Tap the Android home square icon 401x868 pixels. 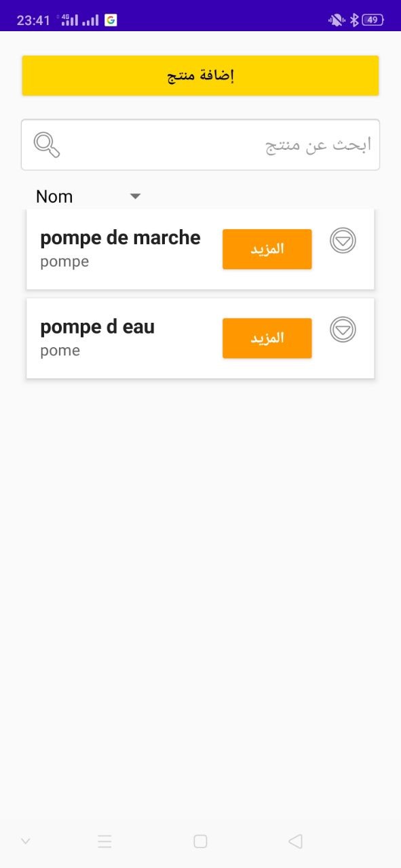(200, 841)
